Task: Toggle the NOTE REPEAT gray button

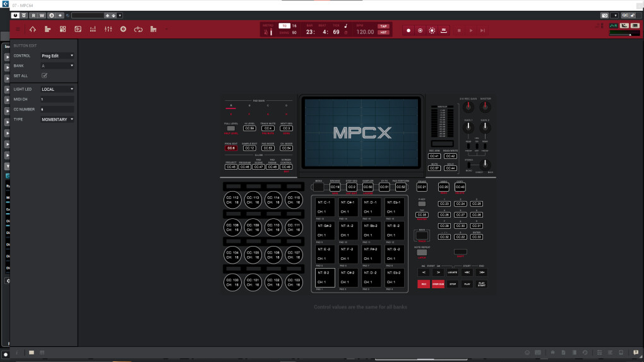Action: coord(422,252)
